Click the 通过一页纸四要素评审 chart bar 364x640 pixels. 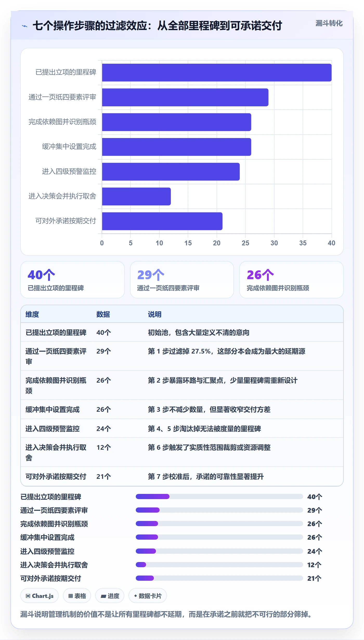(185, 97)
